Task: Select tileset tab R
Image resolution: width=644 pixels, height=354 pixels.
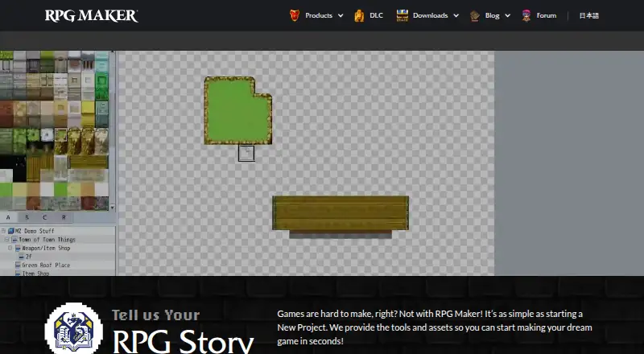Action: tap(64, 217)
